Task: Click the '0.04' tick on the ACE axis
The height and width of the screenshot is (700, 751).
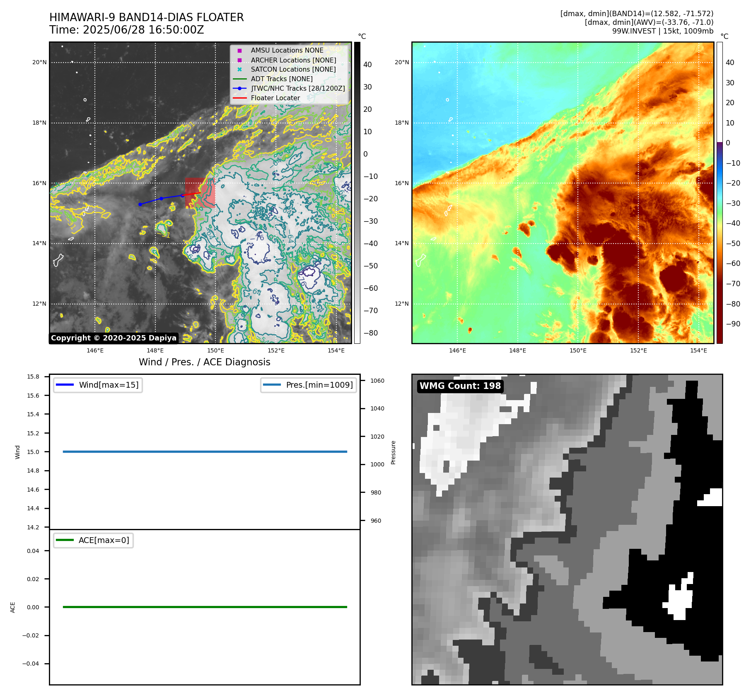Action: (x=33, y=551)
